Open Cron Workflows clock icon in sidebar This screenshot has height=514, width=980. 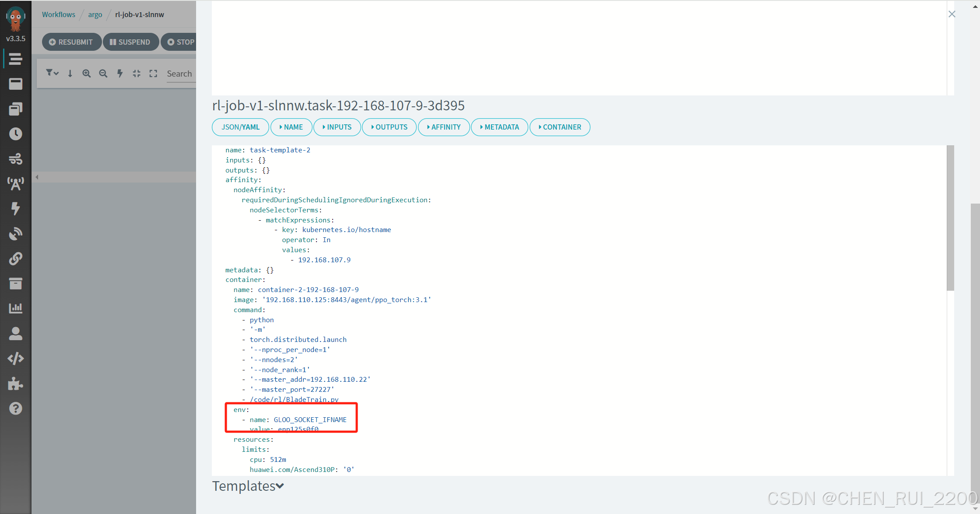tap(15, 134)
